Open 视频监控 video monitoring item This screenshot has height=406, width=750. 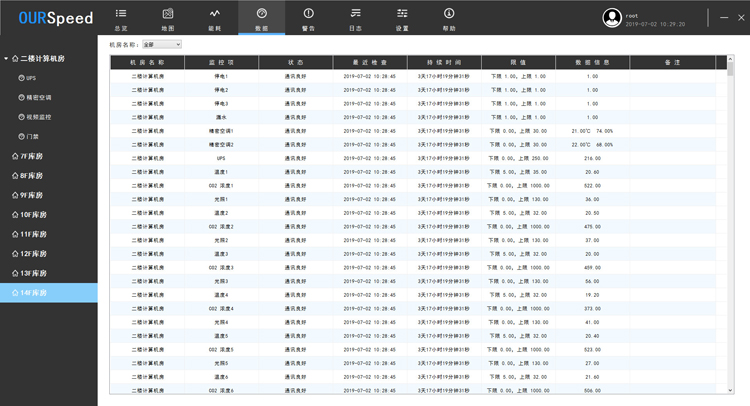tap(39, 116)
